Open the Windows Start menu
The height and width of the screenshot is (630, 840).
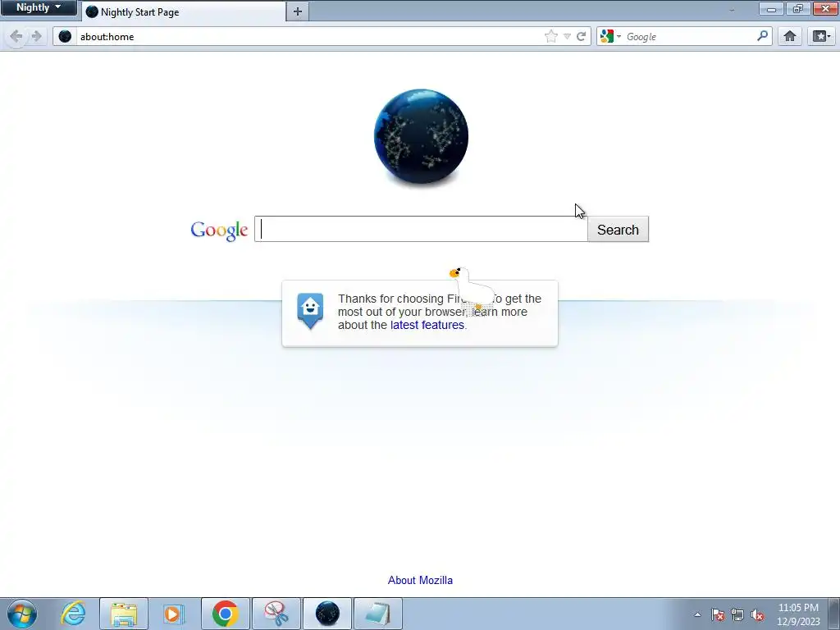[x=22, y=614]
